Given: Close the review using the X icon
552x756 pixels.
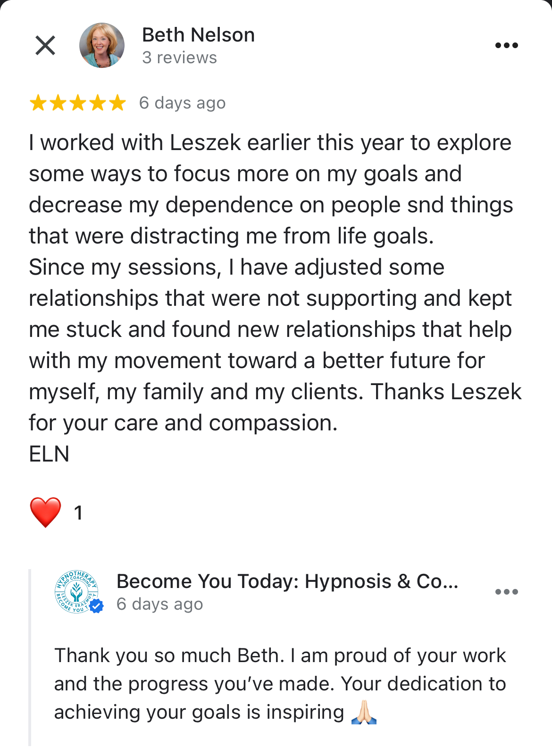Looking at the screenshot, I should (x=45, y=45).
